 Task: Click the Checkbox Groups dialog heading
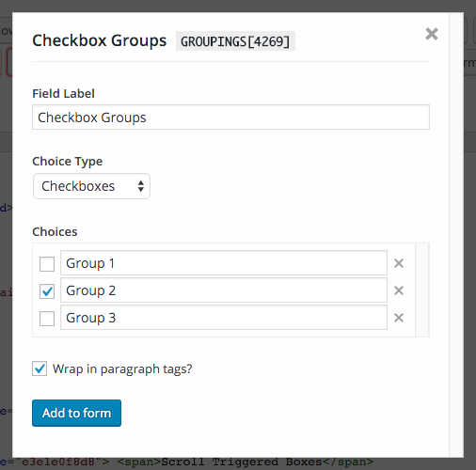(x=100, y=40)
